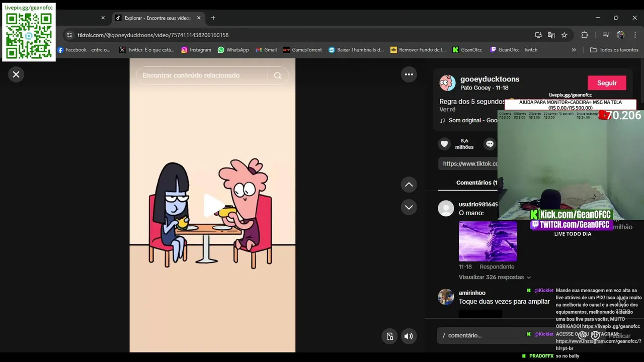The width and height of the screenshot is (644, 362).
Task: Open Chrome three-dot menu
Action: pyautogui.click(x=635, y=35)
